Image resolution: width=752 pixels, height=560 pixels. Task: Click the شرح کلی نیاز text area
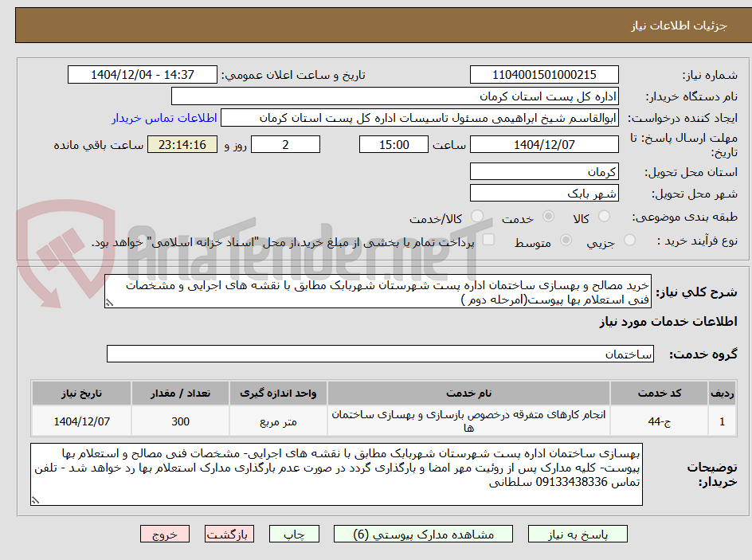click(378, 292)
